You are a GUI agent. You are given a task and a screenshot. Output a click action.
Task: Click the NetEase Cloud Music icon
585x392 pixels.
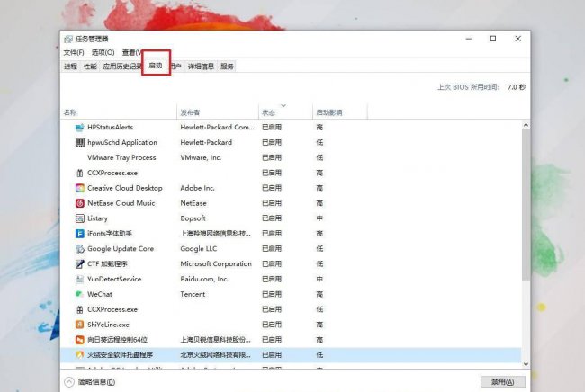79,203
